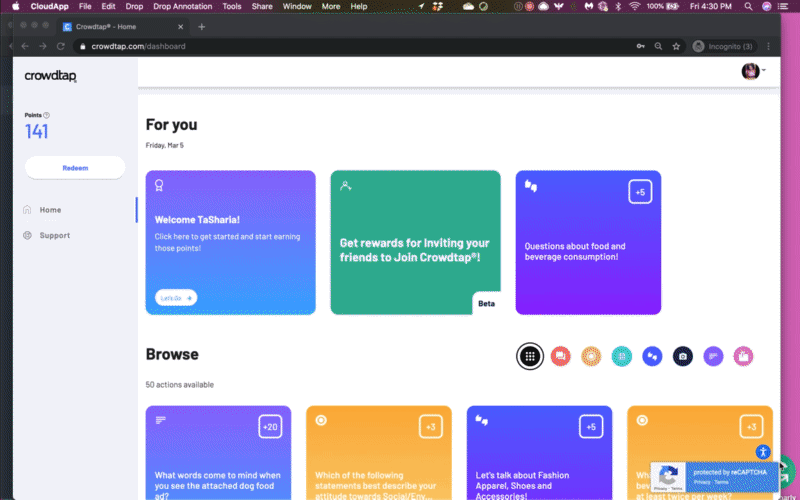The width and height of the screenshot is (800, 500).
Task: Open invite friends rewards card
Action: tap(415, 242)
